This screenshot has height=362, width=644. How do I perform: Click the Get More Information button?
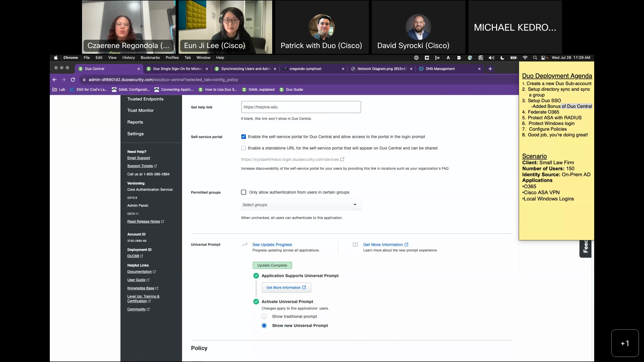click(286, 287)
